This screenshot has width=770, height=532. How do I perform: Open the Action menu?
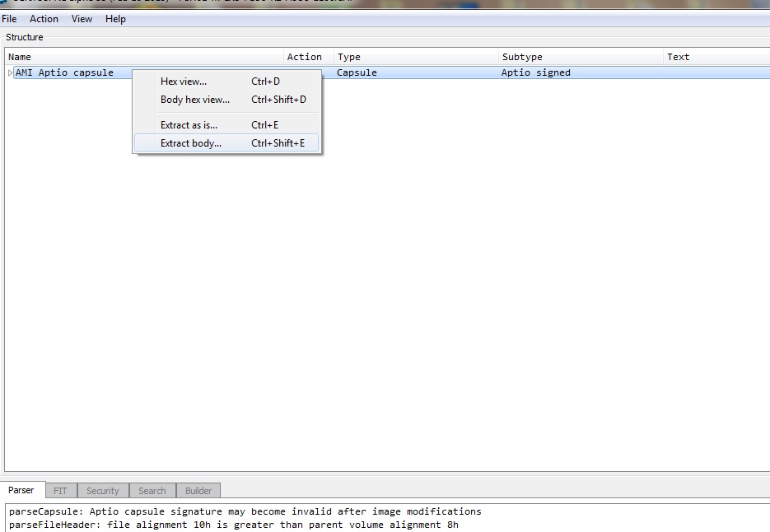pos(44,19)
